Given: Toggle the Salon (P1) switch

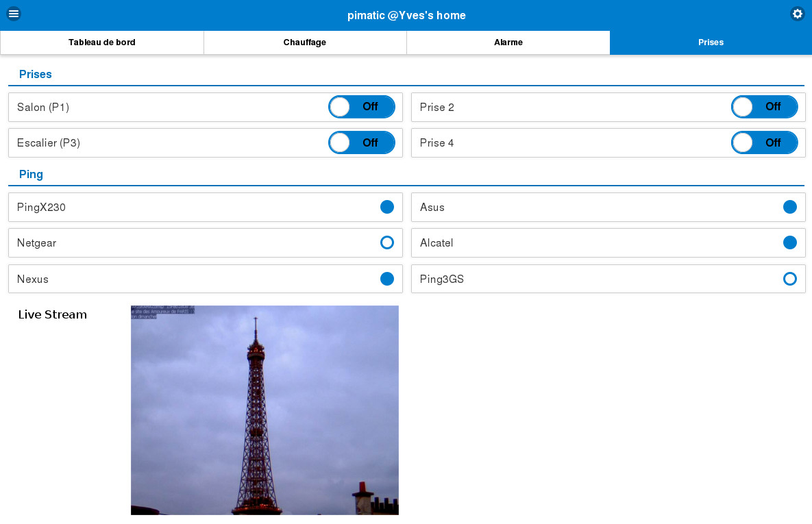Looking at the screenshot, I should click(362, 107).
